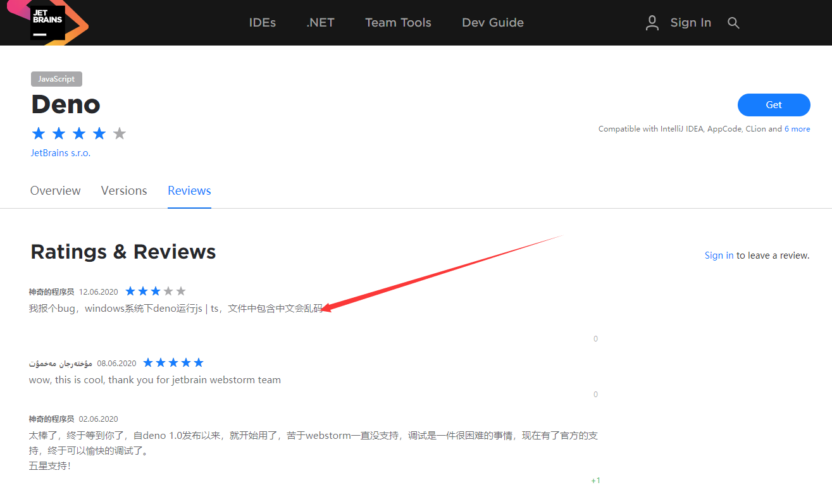Open the IDEs menu
This screenshot has width=832, height=504.
tap(263, 23)
